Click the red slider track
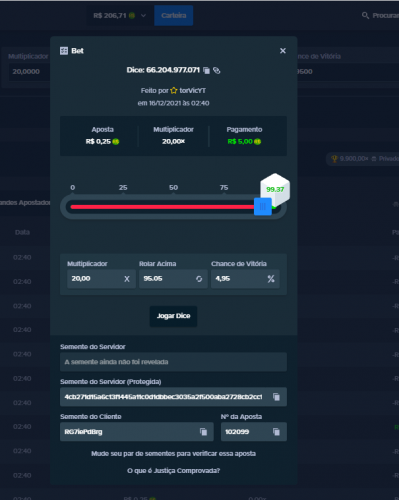 click(162, 207)
